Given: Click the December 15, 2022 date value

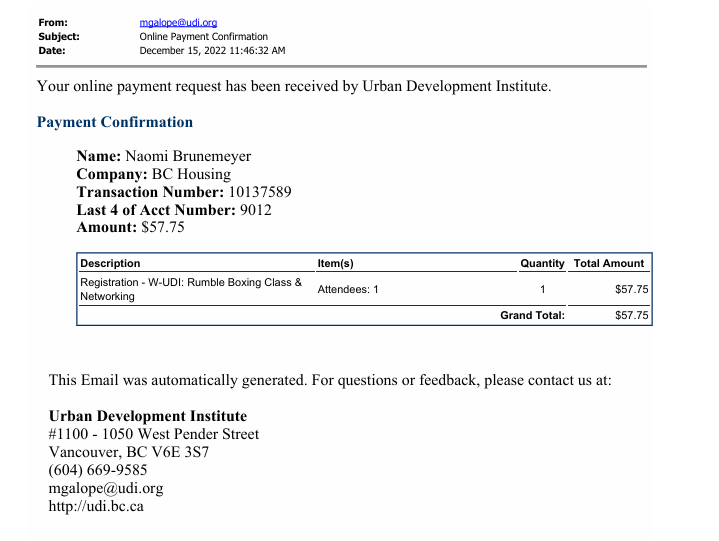Looking at the screenshot, I should (x=212, y=50).
